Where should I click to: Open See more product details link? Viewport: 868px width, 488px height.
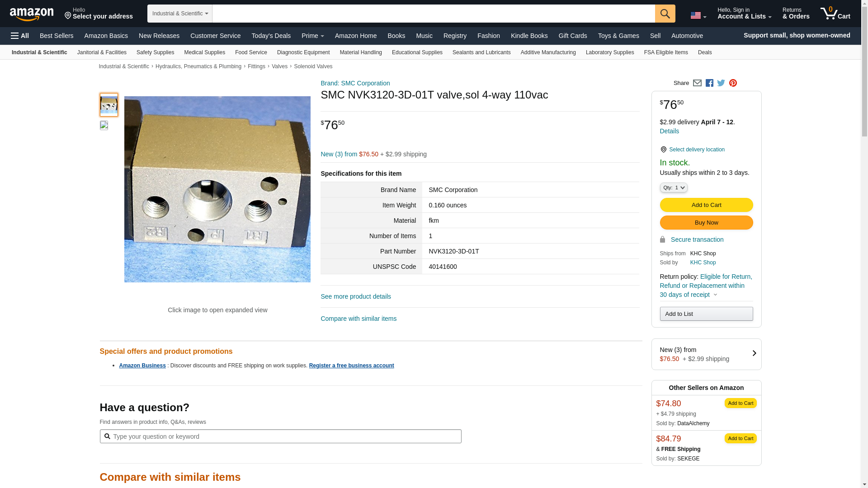[x=356, y=297]
